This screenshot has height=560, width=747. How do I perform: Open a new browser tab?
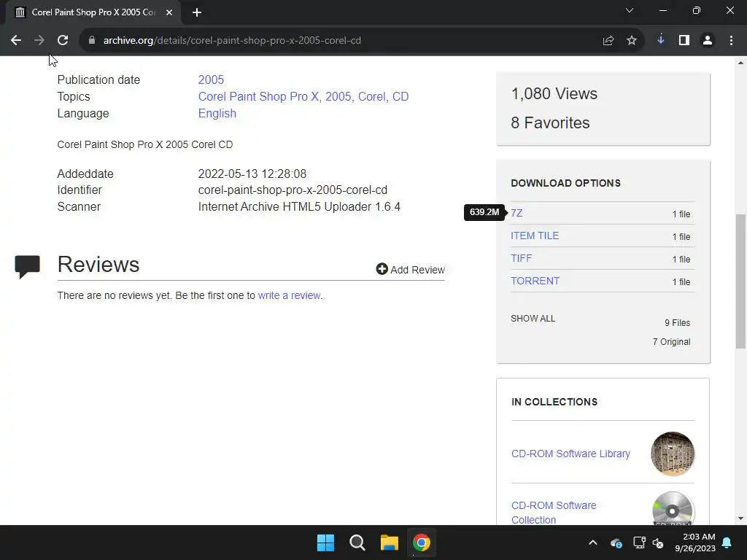197,12
